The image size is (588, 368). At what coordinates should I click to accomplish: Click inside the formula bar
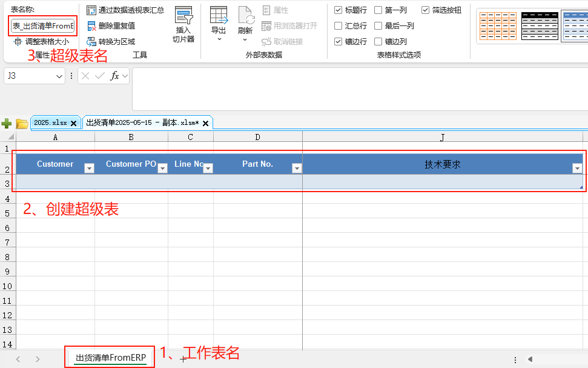click(360, 89)
